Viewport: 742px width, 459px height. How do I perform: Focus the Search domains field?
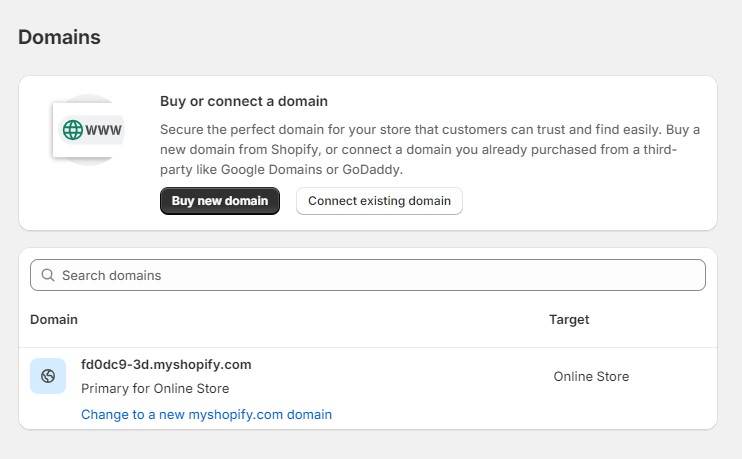click(380, 275)
